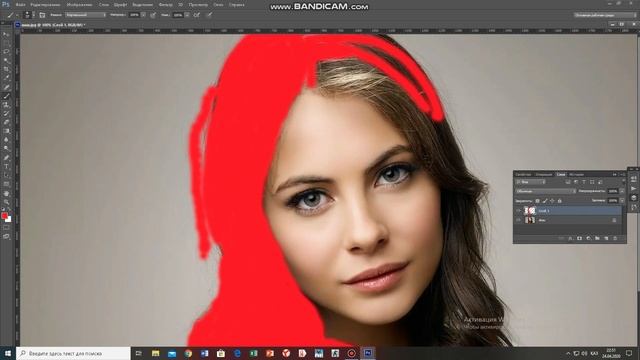The width and height of the screenshot is (640, 360).
Task: Open the 3D cube panel icon in the side dock
Action: [633, 198]
